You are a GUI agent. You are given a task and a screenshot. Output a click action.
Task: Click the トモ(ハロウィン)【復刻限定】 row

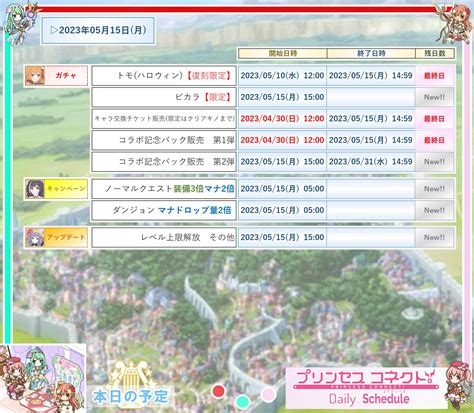(164, 76)
